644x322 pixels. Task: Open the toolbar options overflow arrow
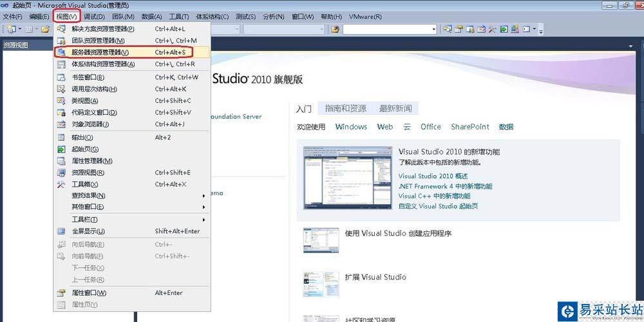coord(541,31)
